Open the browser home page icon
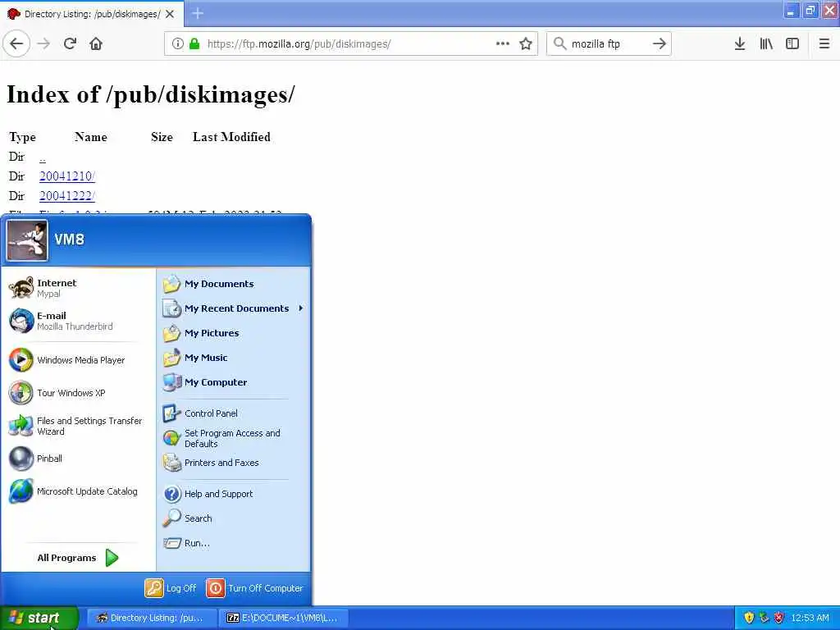This screenshot has width=840, height=630. click(96, 43)
